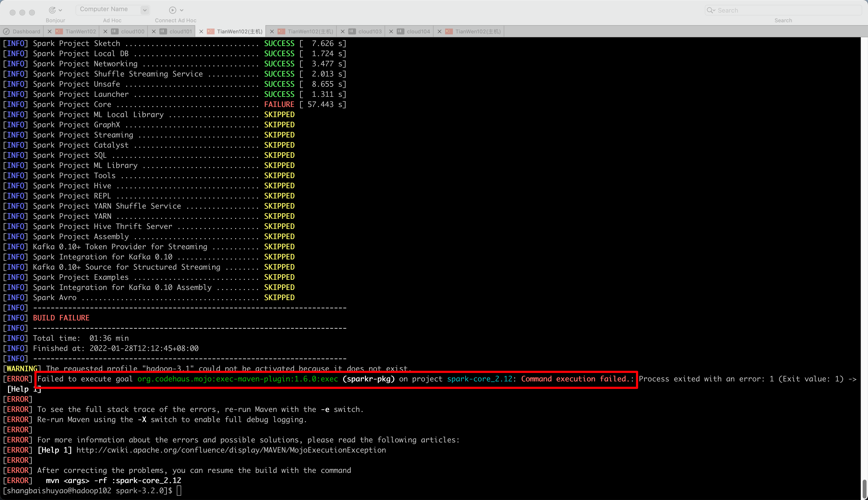
Task: Close the active TianWen102(主机) tab
Action: tap(201, 32)
